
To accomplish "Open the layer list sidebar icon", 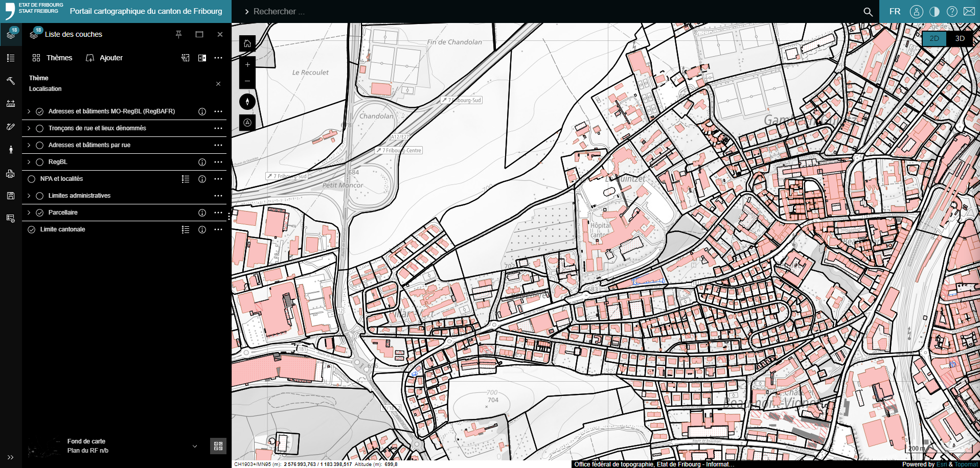I will click(x=11, y=35).
